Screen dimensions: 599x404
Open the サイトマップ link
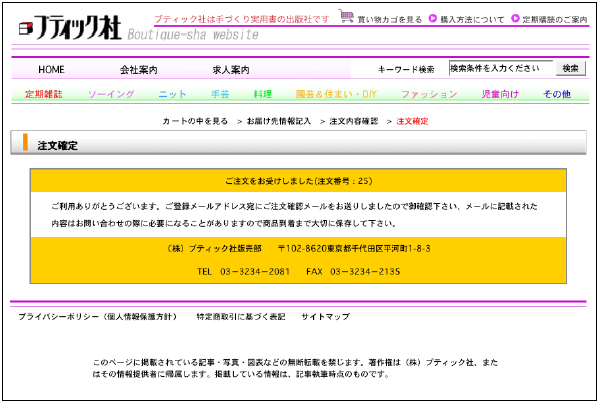(325, 317)
